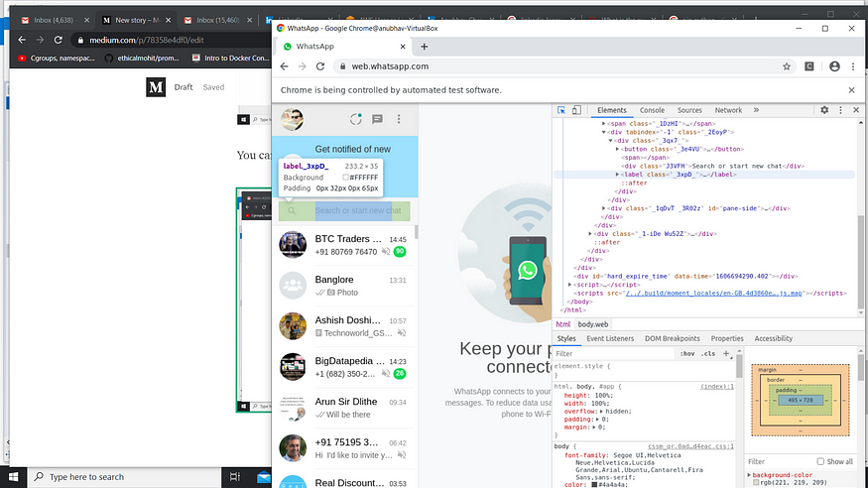The height and width of the screenshot is (488, 868).
Task: Open the WhatsApp status icon
Action: coord(355,119)
